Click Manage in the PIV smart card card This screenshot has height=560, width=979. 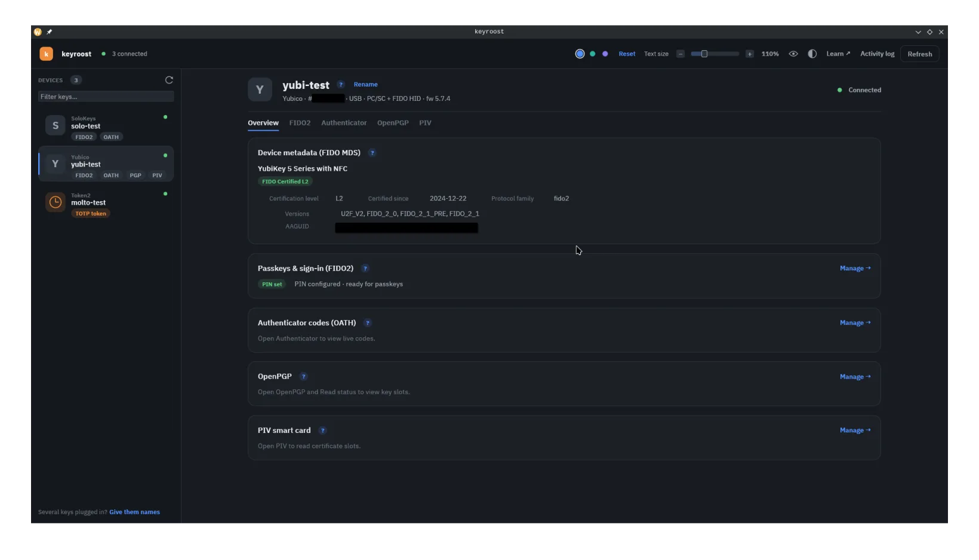point(855,430)
